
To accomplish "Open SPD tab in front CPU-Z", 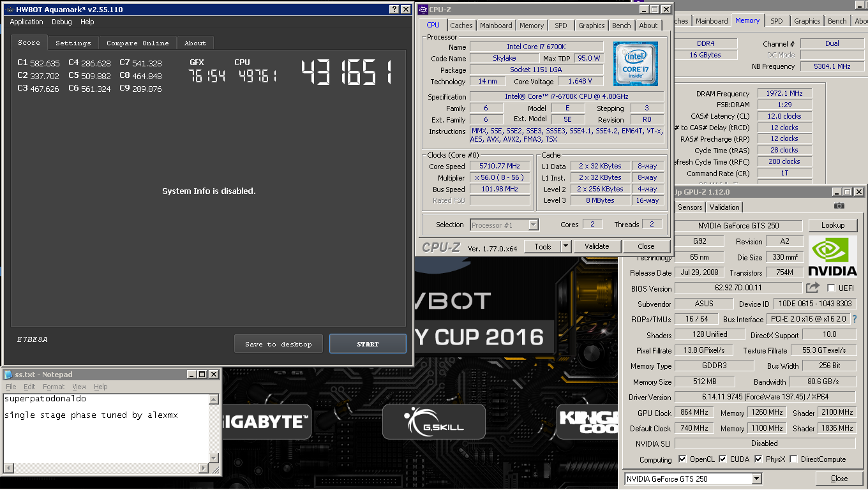I will pyautogui.click(x=560, y=26).
